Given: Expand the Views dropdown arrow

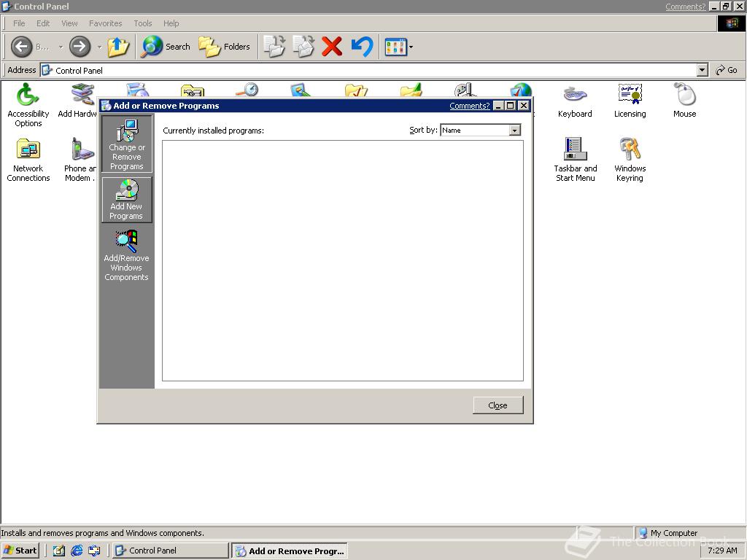Looking at the screenshot, I should (x=411, y=47).
